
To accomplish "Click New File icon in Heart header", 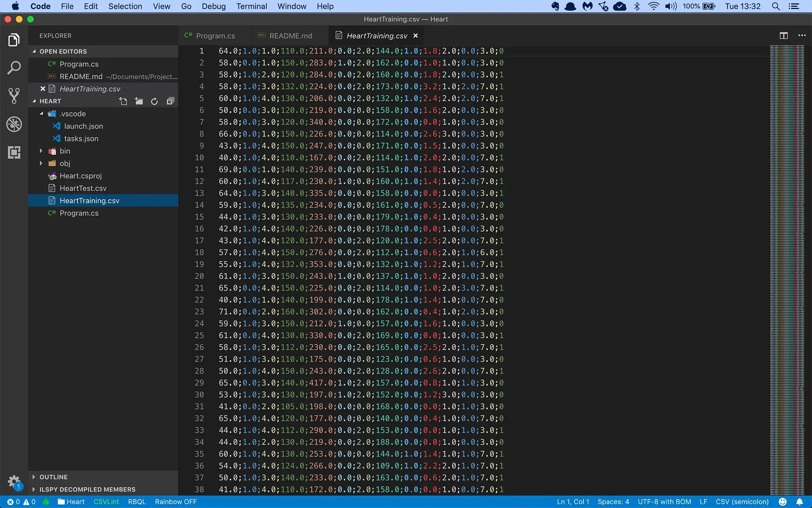I will [123, 101].
